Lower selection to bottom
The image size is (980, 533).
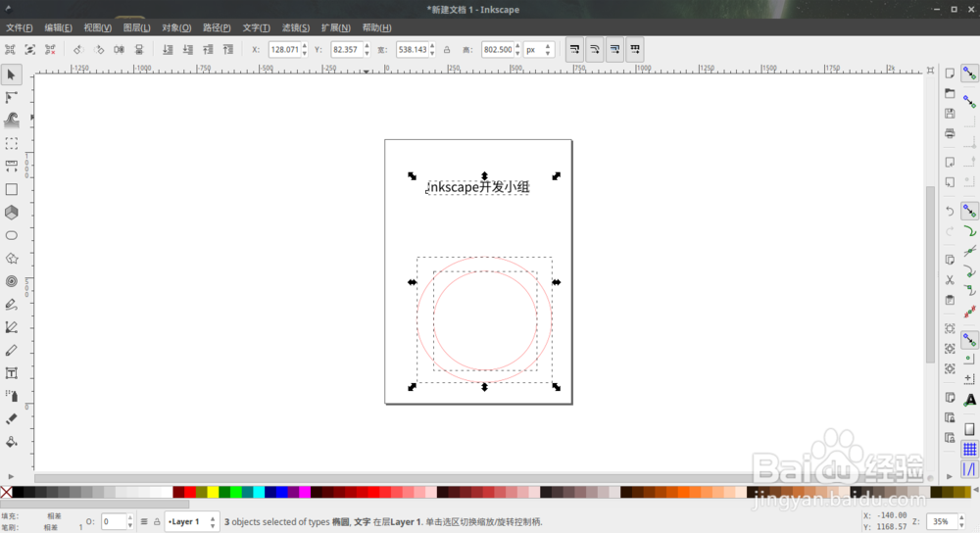pyautogui.click(x=168, y=49)
